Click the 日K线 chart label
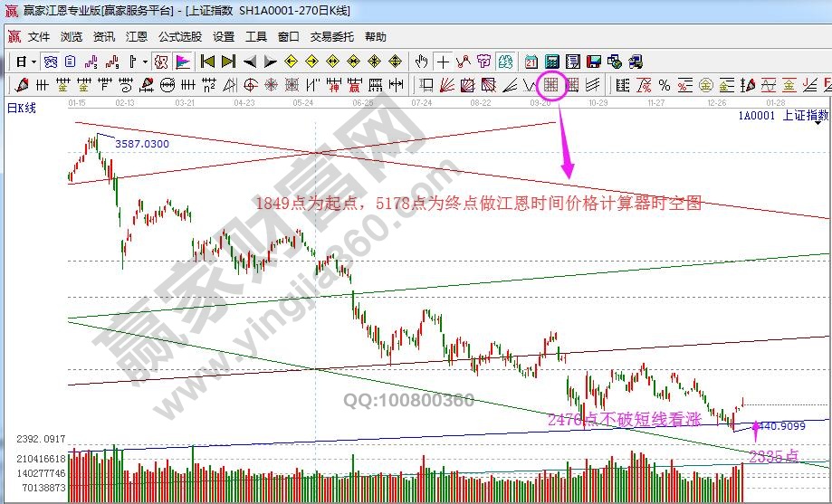Screen dimensions: 832x504 click(x=22, y=109)
